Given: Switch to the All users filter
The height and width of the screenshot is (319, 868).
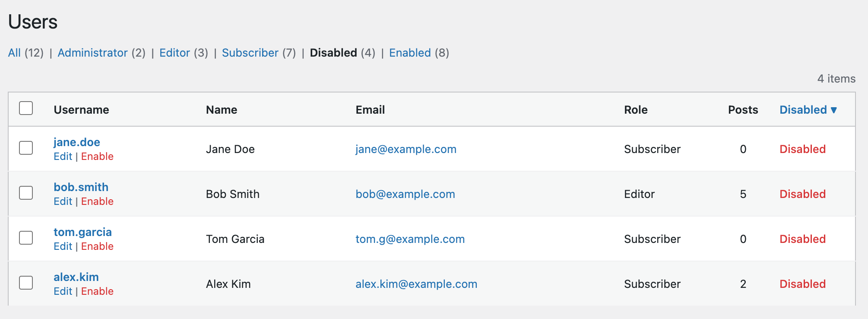Looking at the screenshot, I should click(14, 53).
